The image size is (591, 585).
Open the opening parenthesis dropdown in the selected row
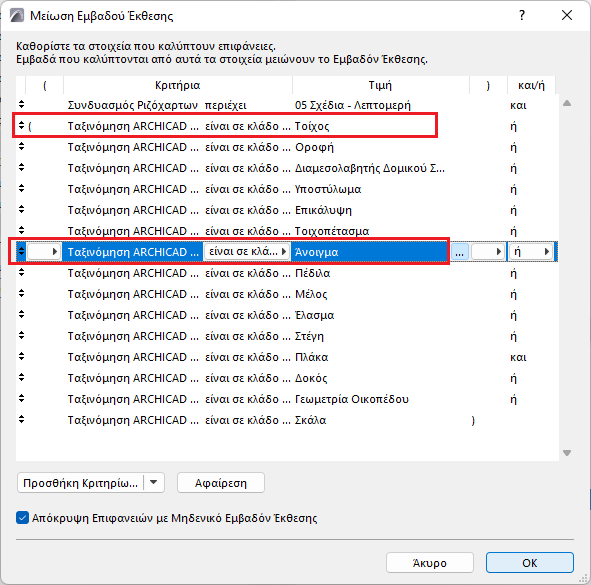pos(44,251)
